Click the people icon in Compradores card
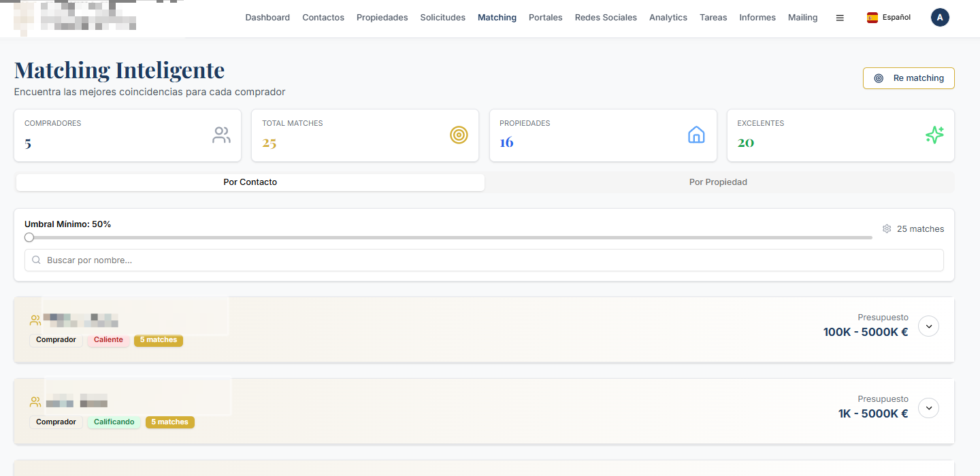Screen dimensions: 980x476 tap(221, 135)
